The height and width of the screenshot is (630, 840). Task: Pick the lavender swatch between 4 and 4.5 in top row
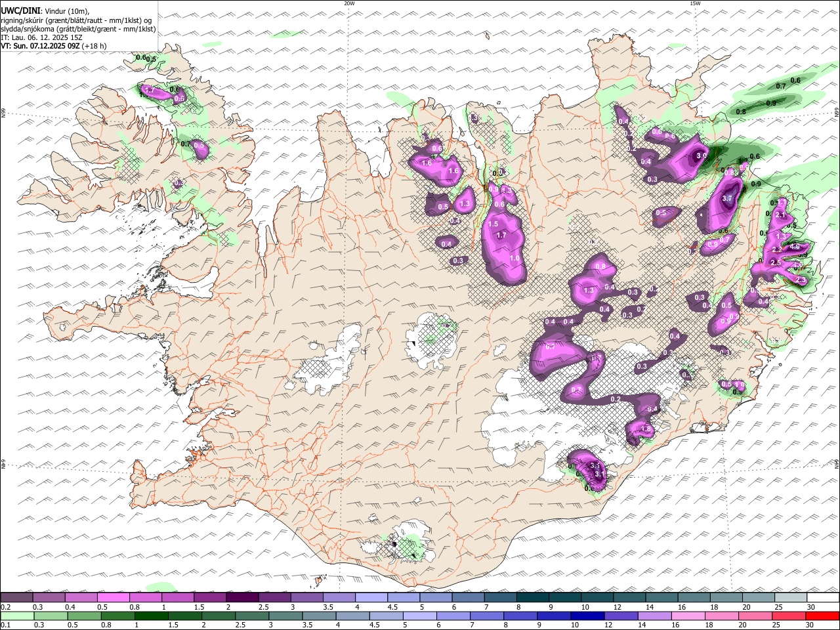[371, 597]
